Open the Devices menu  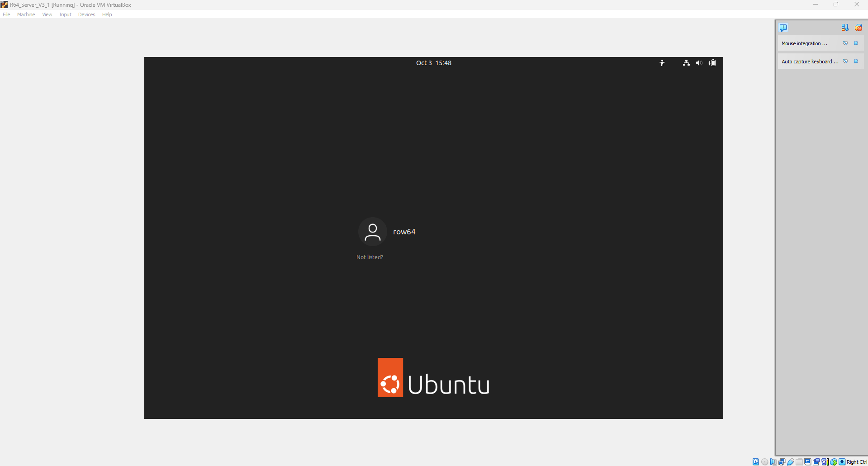tap(86, 14)
